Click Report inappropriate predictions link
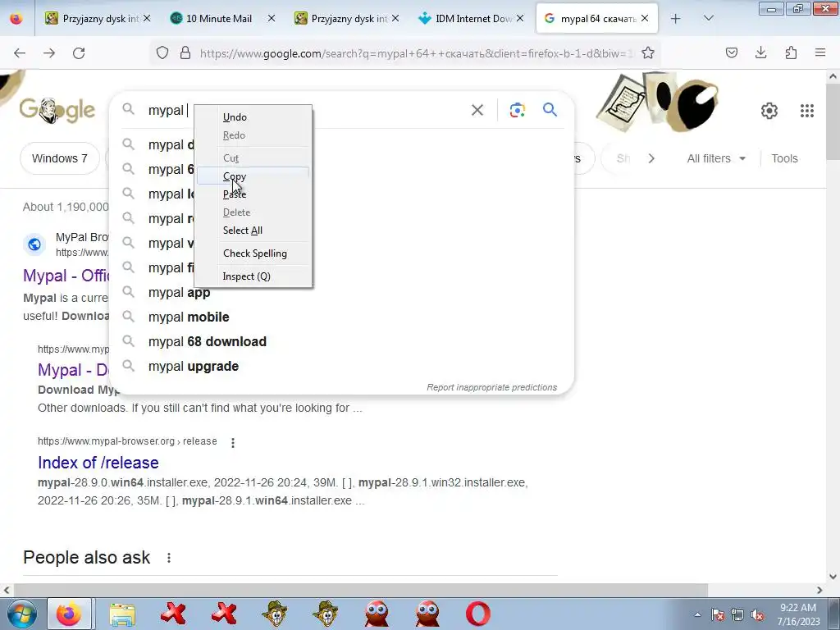This screenshot has width=840, height=630. [492, 387]
